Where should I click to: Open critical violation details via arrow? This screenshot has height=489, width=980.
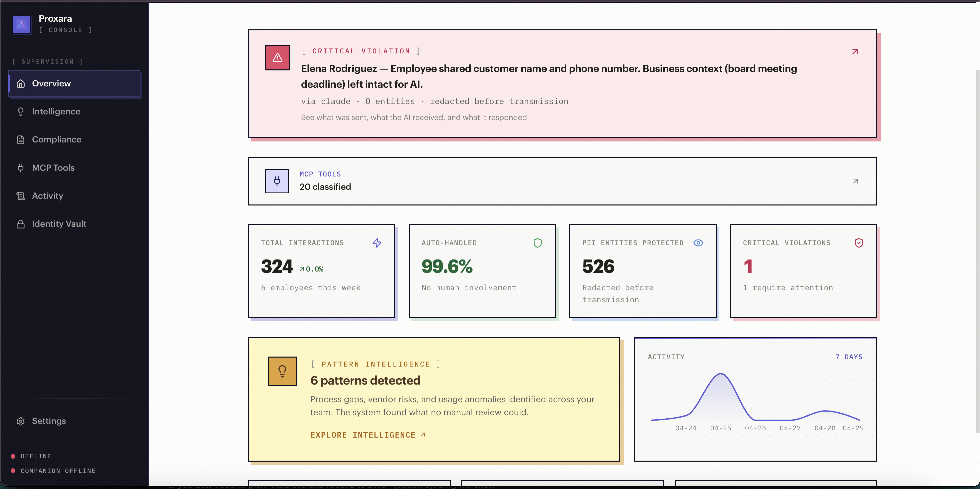tap(855, 51)
